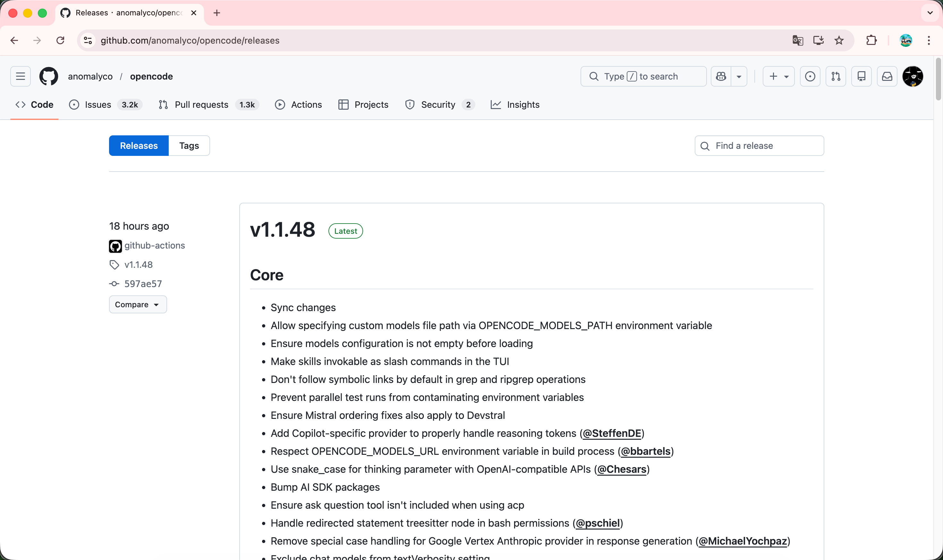The image size is (943, 560).
Task: Open the GitHub hamburger navigation menu
Action: pyautogui.click(x=21, y=76)
